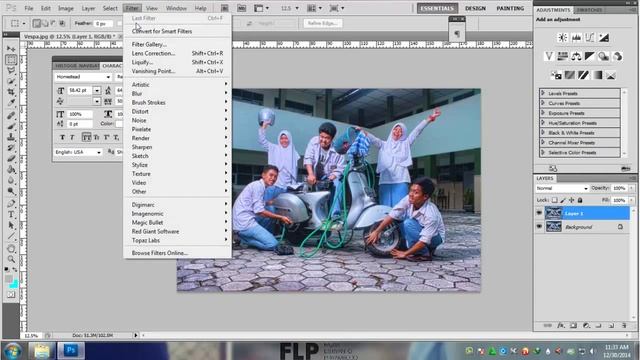The image size is (640, 360).
Task: Switch to the Design workspace
Action: coord(476,8)
